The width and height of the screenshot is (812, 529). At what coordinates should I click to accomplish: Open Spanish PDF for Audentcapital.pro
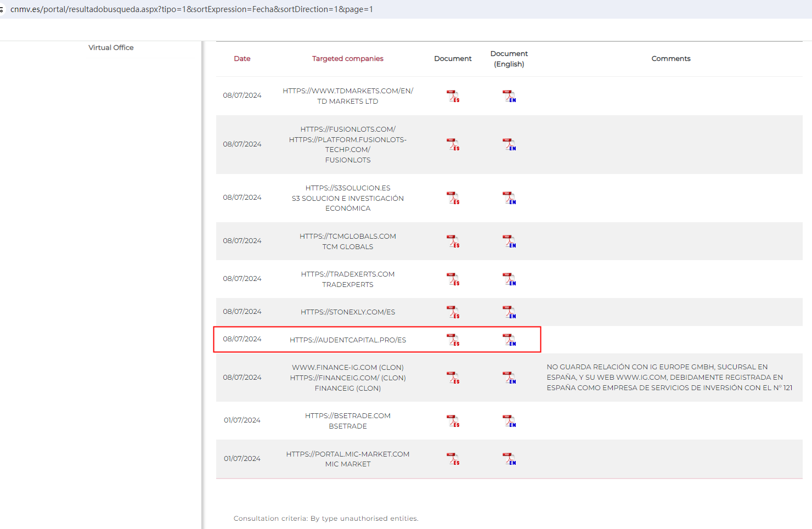click(x=453, y=340)
